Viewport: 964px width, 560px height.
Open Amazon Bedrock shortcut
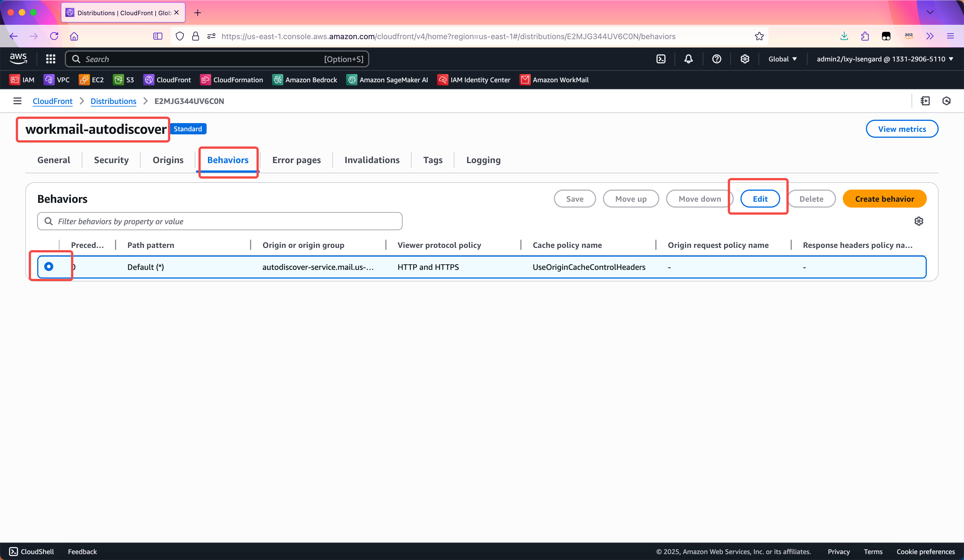[304, 79]
